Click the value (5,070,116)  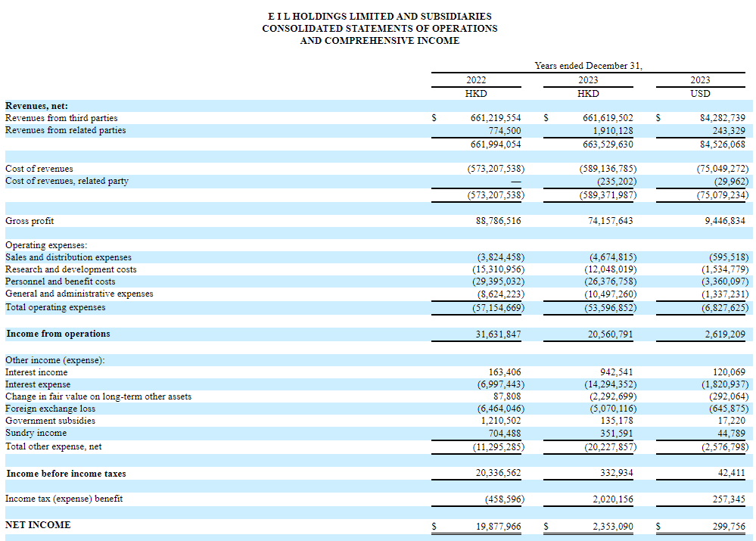(x=613, y=409)
